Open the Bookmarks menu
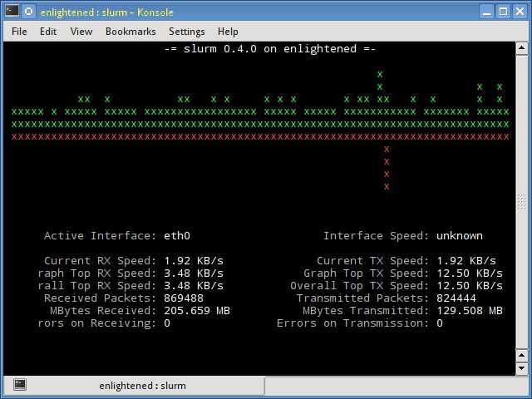 131,32
